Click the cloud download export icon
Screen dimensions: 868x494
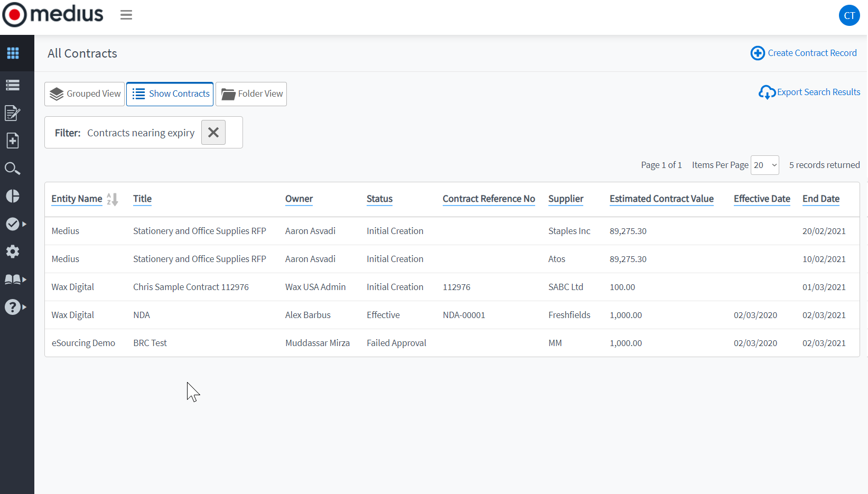point(767,92)
